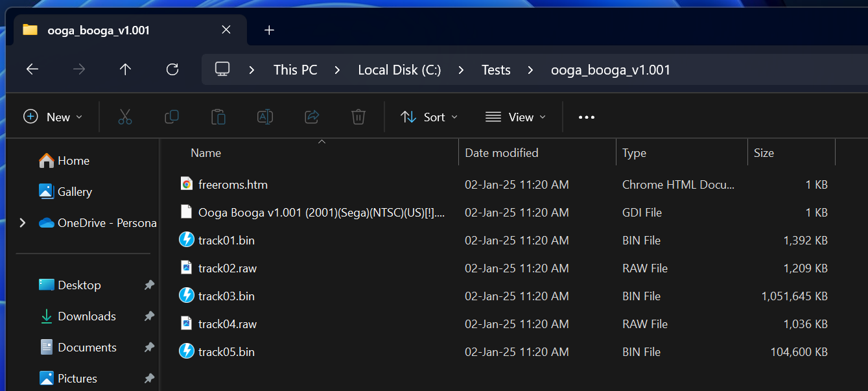Click the image icon next to track04.raw

(x=187, y=324)
